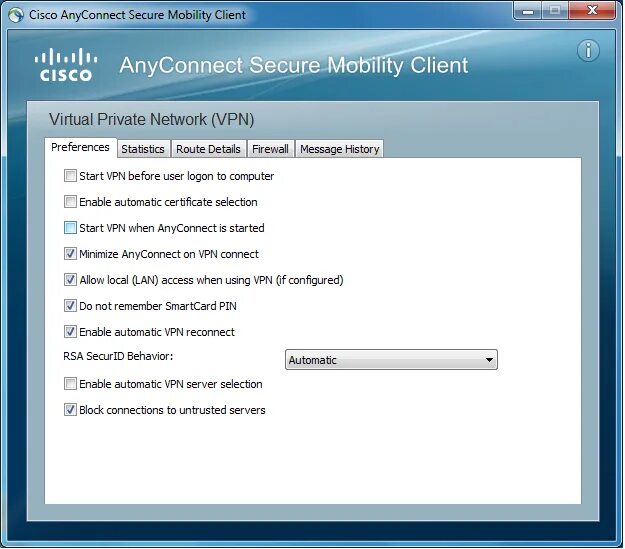
Task: View the Message History tab
Action: pos(339,149)
